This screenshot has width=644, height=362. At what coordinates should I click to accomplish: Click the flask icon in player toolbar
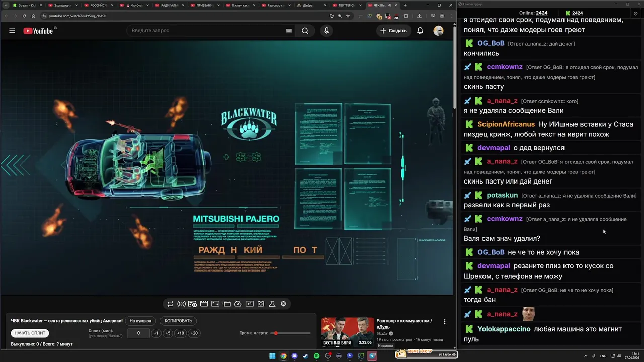point(272,304)
